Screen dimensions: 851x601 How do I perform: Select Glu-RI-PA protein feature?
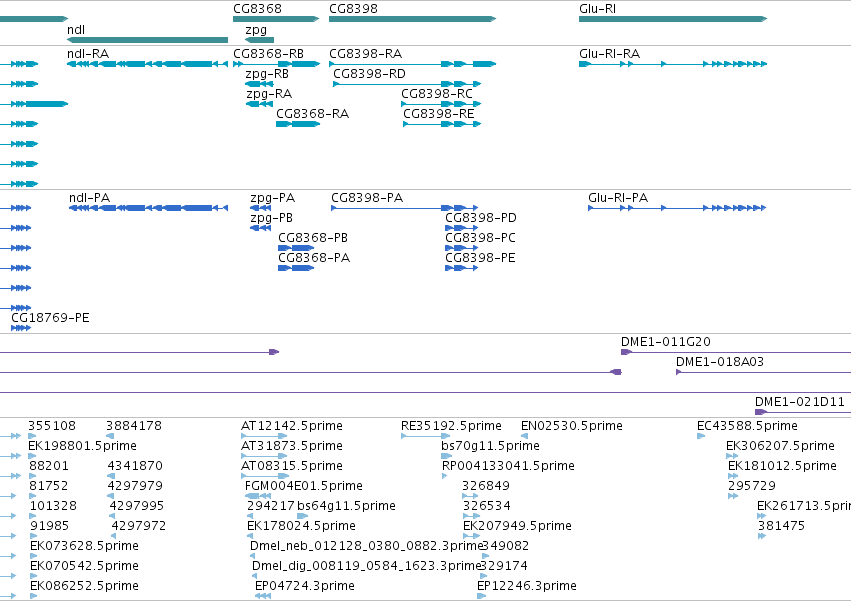(677, 208)
